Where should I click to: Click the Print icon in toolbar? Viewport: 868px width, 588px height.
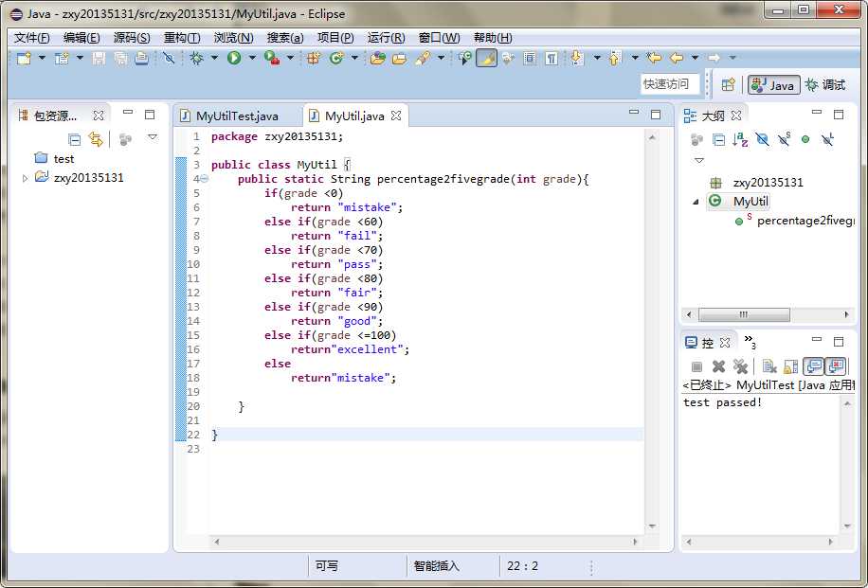coord(142,58)
